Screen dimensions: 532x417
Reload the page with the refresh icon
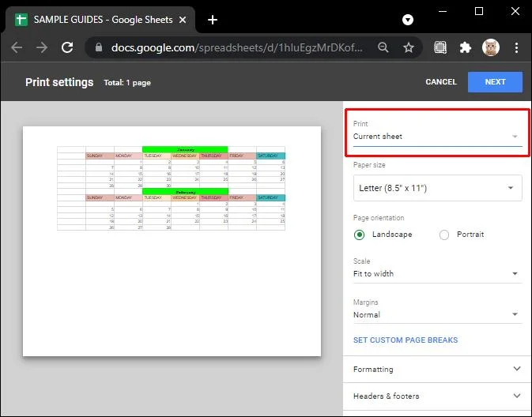67,47
